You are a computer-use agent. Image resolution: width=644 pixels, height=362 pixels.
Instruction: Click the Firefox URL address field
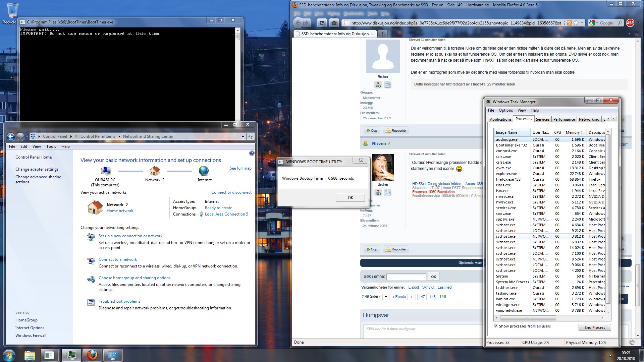coord(458,23)
